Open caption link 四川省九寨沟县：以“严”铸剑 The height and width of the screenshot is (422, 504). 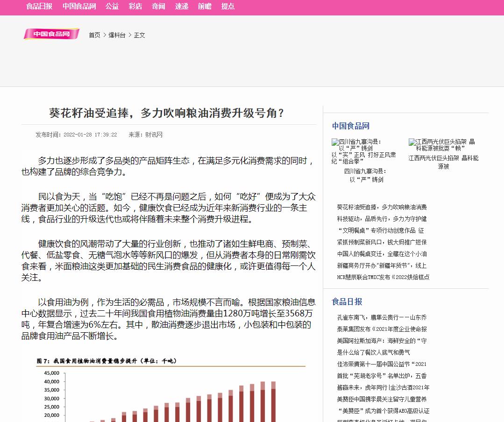pos(366,175)
